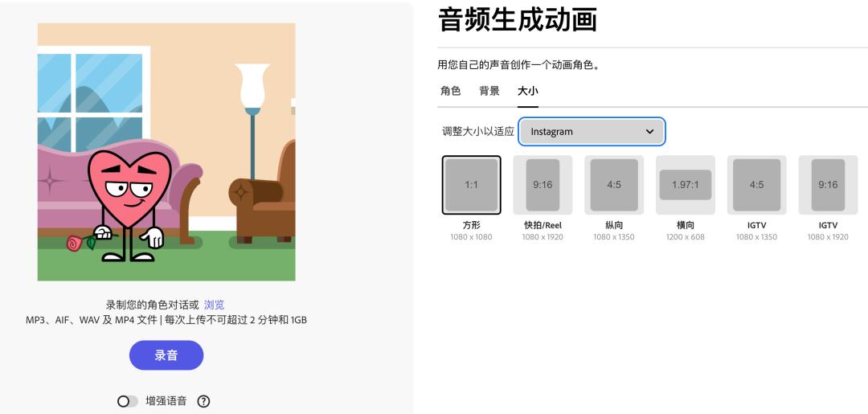868x414 pixels.
Task: Click the 纵向 1080 x 1350 label
Action: 614,231
